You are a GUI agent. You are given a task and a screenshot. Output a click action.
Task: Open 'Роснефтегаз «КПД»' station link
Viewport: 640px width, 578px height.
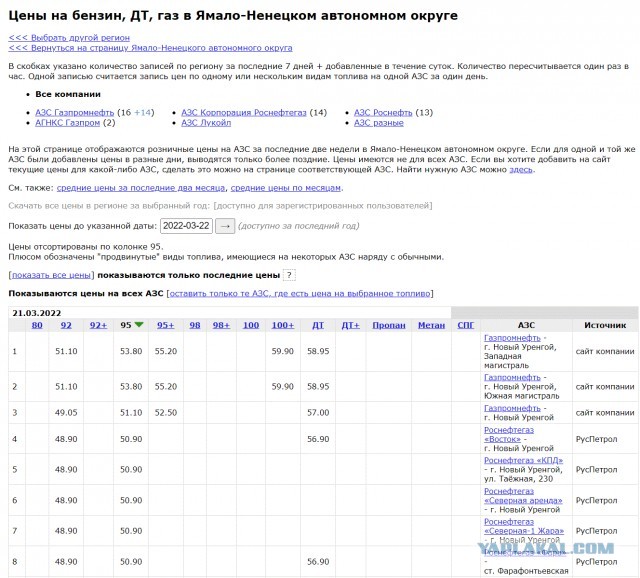click(523, 460)
